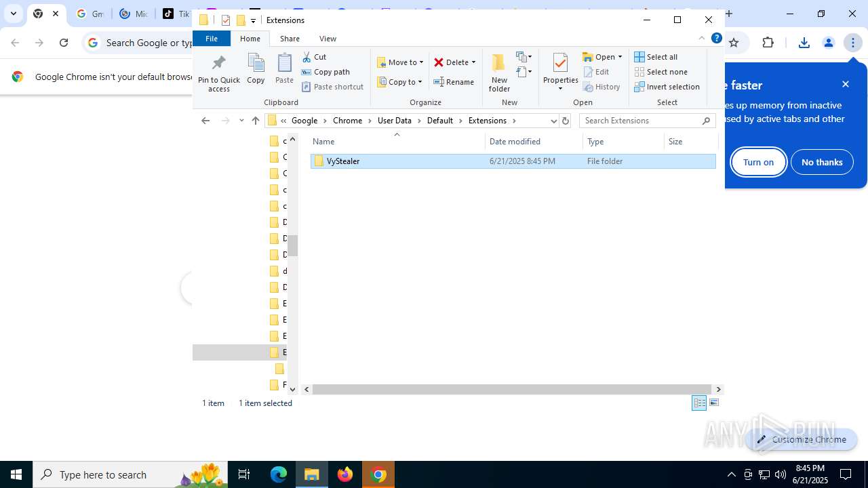The image size is (868, 488).
Task: Click User Data in the breadcrumb
Action: (x=394, y=121)
